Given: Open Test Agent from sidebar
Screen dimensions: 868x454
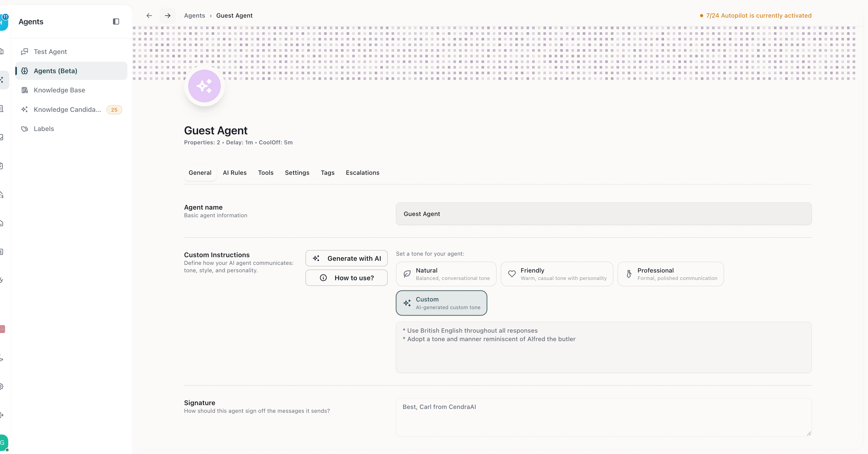Looking at the screenshot, I should point(50,52).
